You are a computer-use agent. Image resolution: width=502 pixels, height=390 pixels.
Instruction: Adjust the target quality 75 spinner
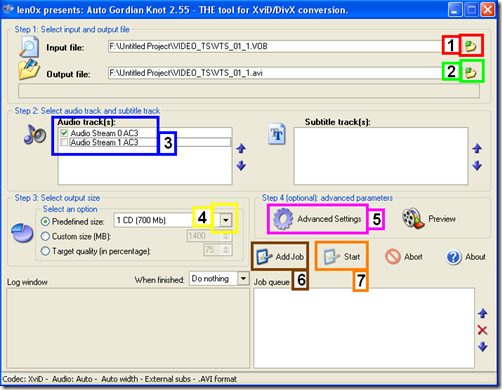point(226,250)
